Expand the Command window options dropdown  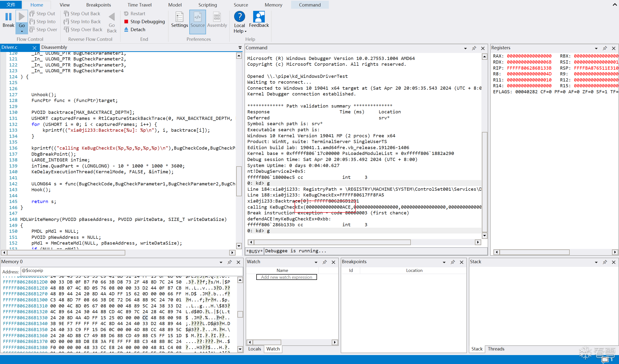pos(465,48)
